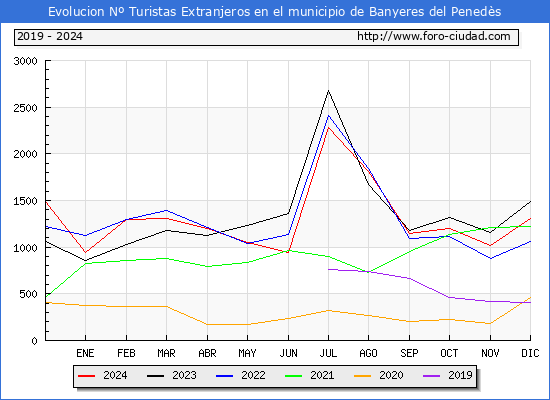Click the '2021' legend label
Image resolution: width=550 pixels, height=400 pixels.
(x=322, y=375)
